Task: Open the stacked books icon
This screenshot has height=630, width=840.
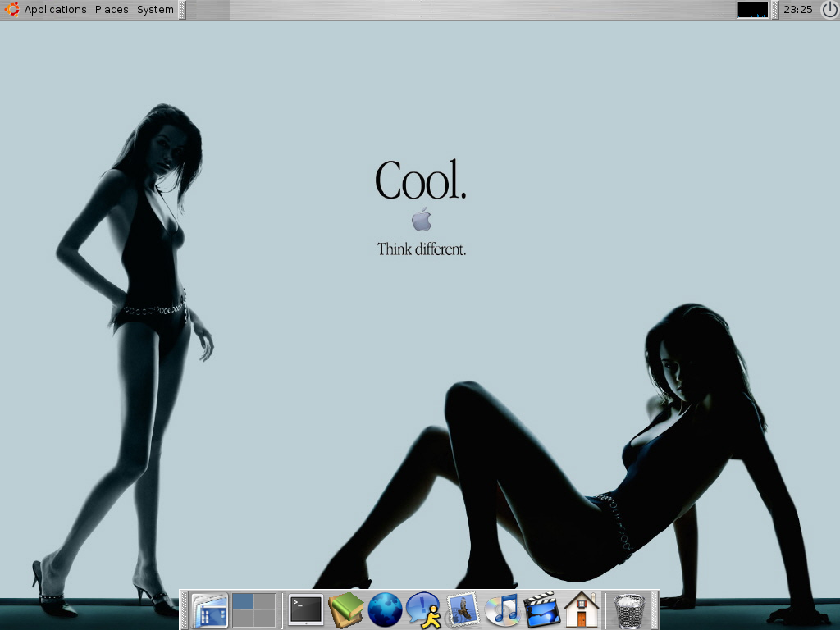Action: 346,609
